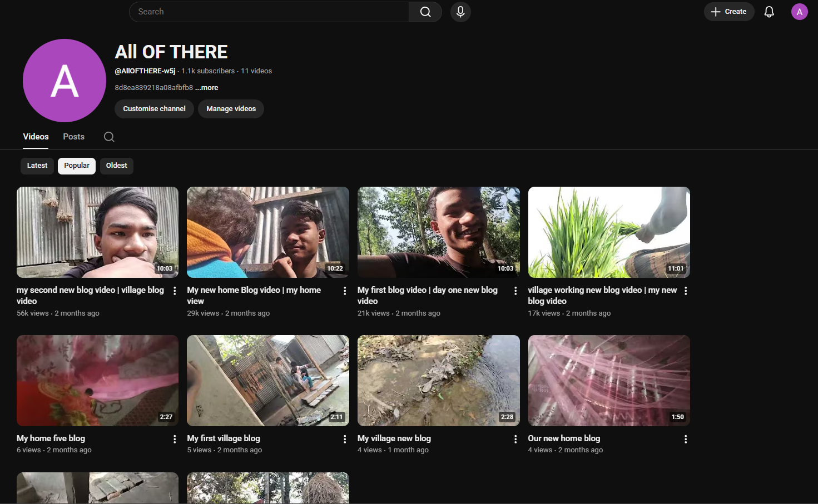Switch to the Videos tab

click(x=36, y=137)
